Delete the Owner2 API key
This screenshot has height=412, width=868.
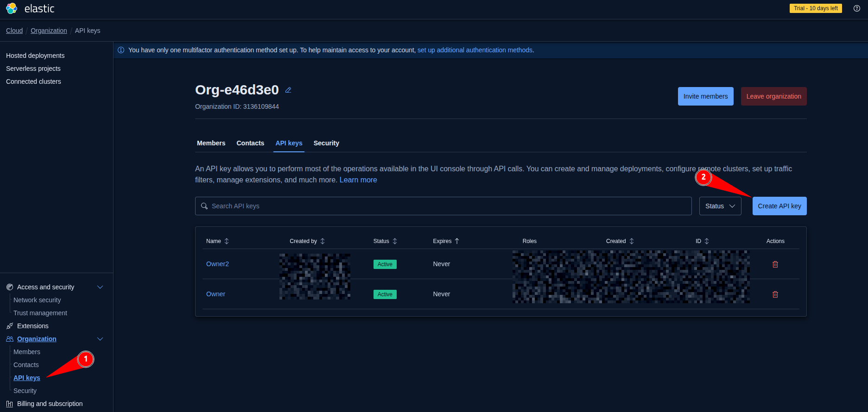(x=775, y=264)
